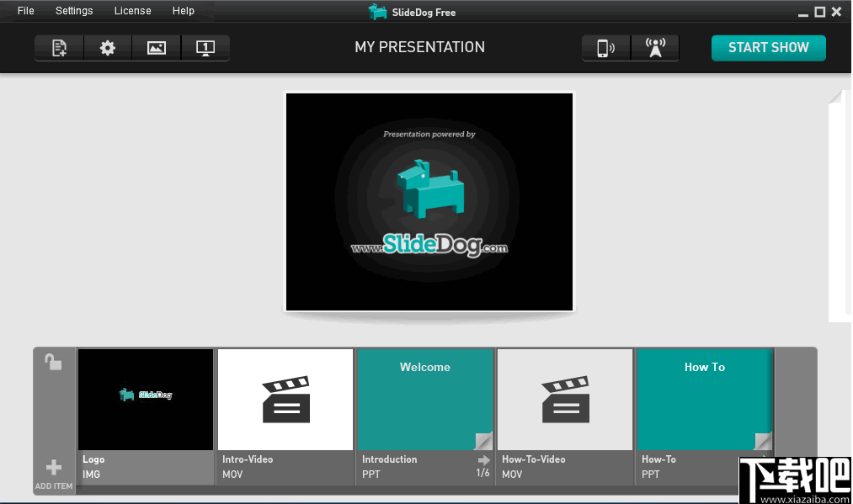Select the Intro-Video MOV thumbnail

(285, 400)
